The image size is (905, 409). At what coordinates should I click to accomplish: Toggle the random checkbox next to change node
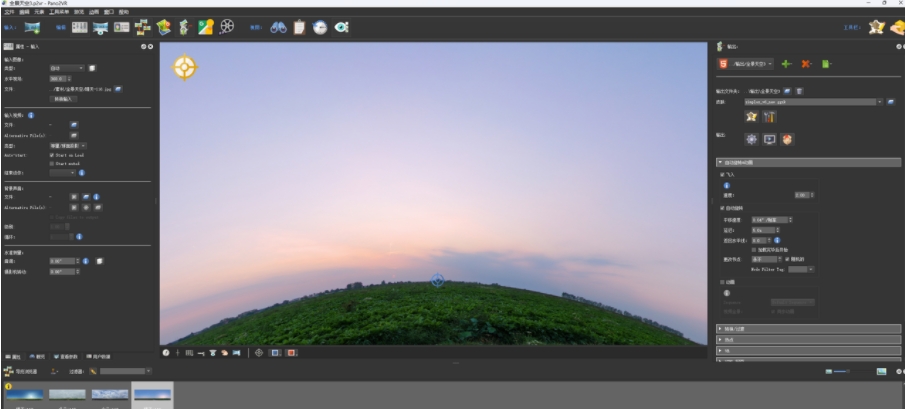coord(787,259)
